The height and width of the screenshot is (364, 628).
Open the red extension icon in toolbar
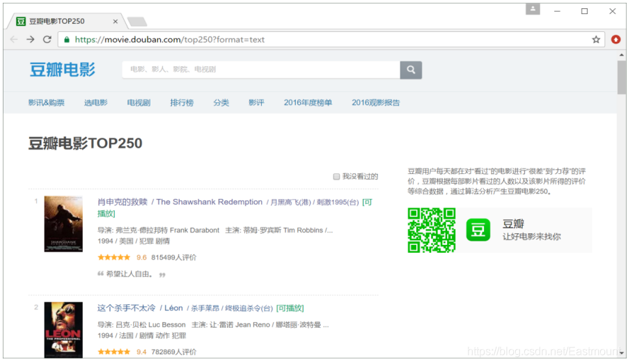615,39
